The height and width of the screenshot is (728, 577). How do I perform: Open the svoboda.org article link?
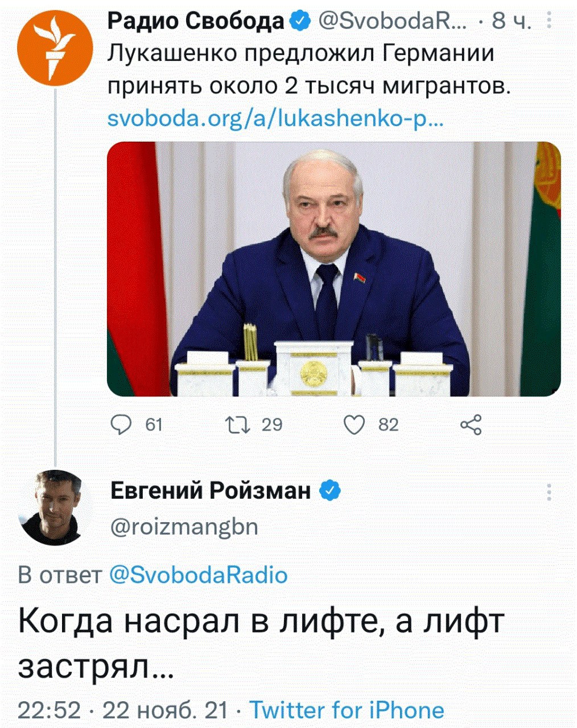(275, 120)
